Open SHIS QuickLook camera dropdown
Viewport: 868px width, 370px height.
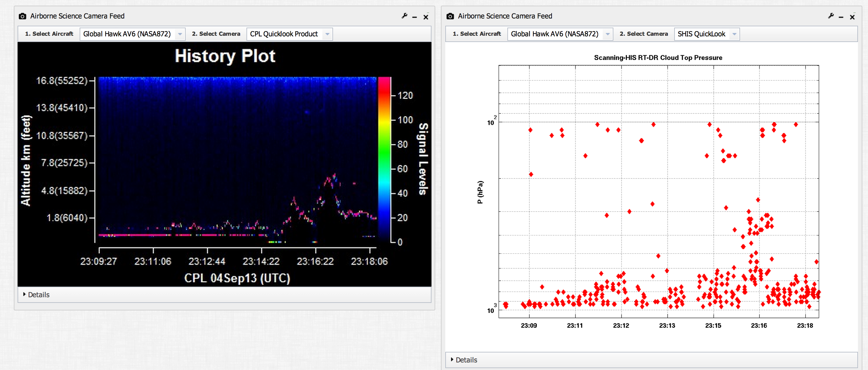(x=707, y=34)
